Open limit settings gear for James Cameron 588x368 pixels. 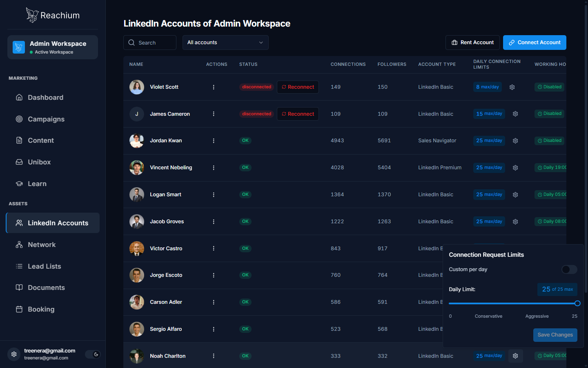pyautogui.click(x=515, y=114)
